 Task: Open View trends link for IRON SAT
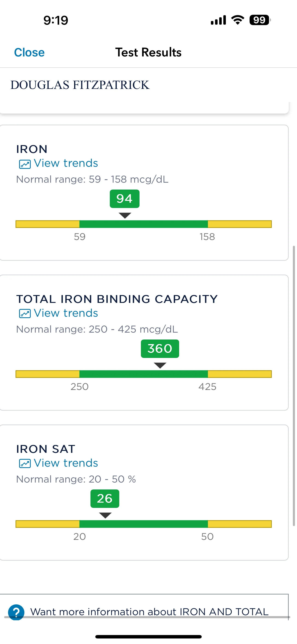click(66, 463)
